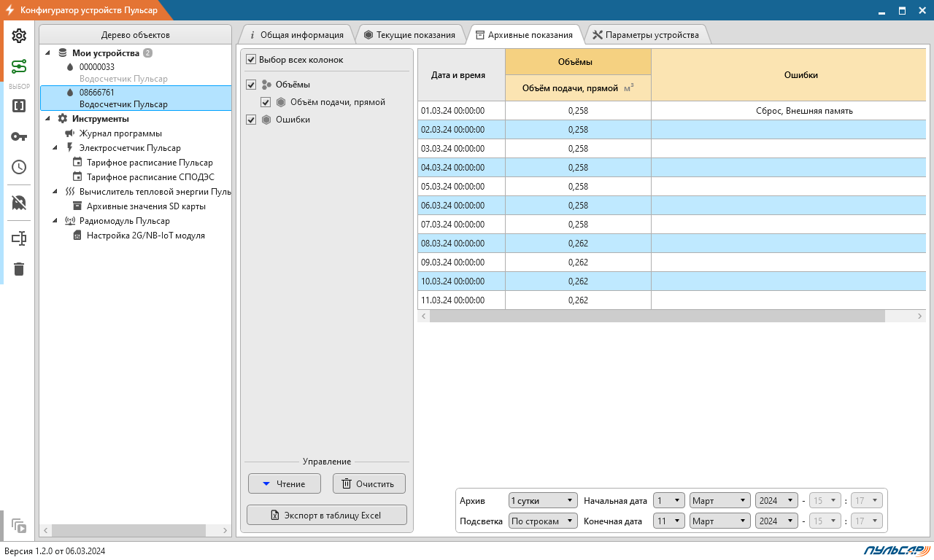Switch to Общая информация tab

(x=296, y=35)
